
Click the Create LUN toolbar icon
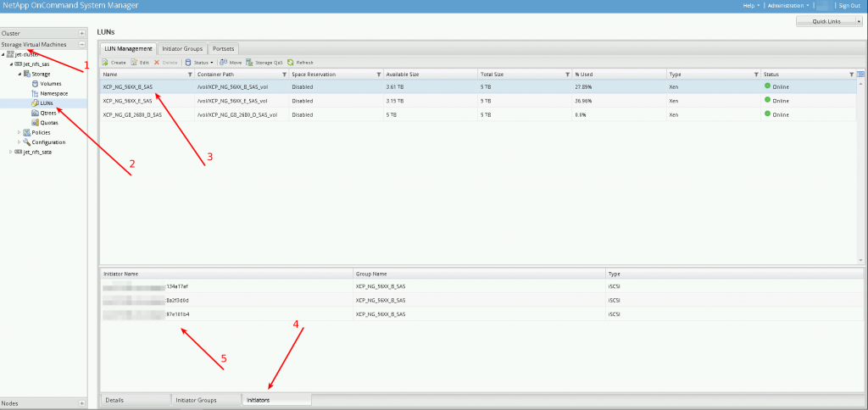point(104,63)
